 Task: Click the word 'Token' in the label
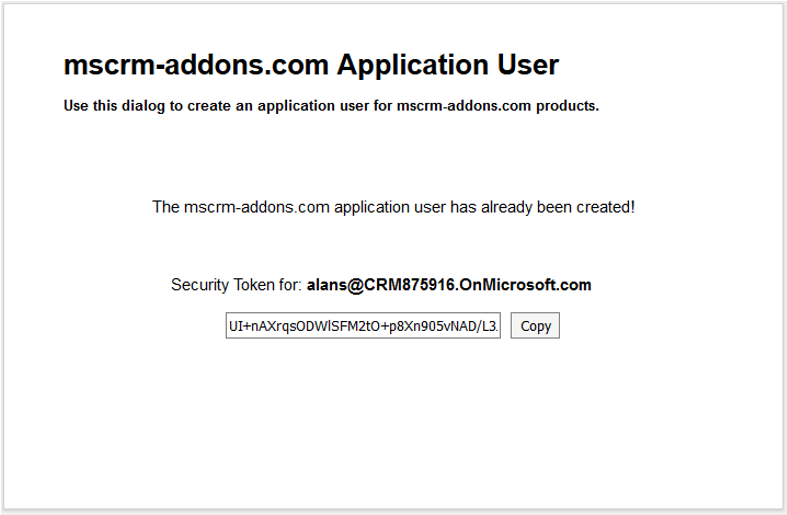point(259,285)
